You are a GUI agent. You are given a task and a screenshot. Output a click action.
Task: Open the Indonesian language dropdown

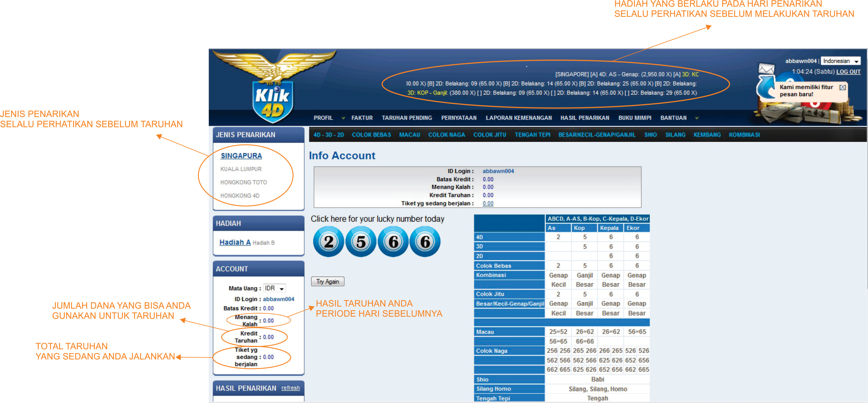[x=840, y=61]
